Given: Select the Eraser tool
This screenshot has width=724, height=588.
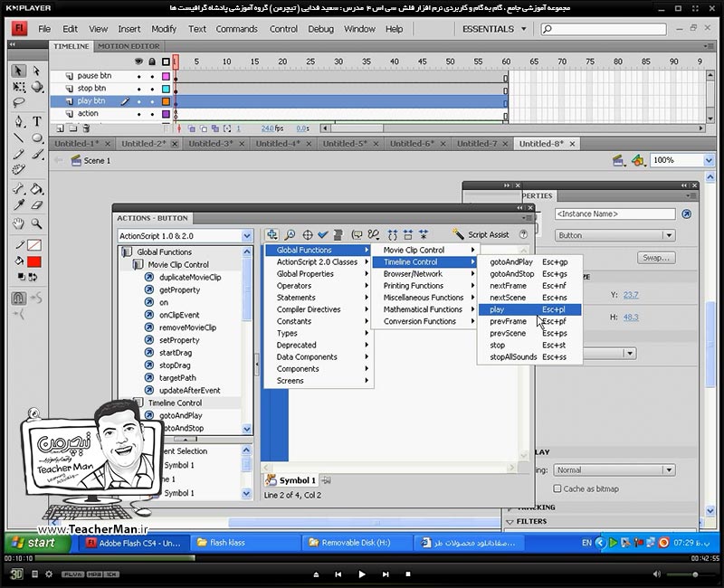Looking at the screenshot, I should click(x=37, y=204).
